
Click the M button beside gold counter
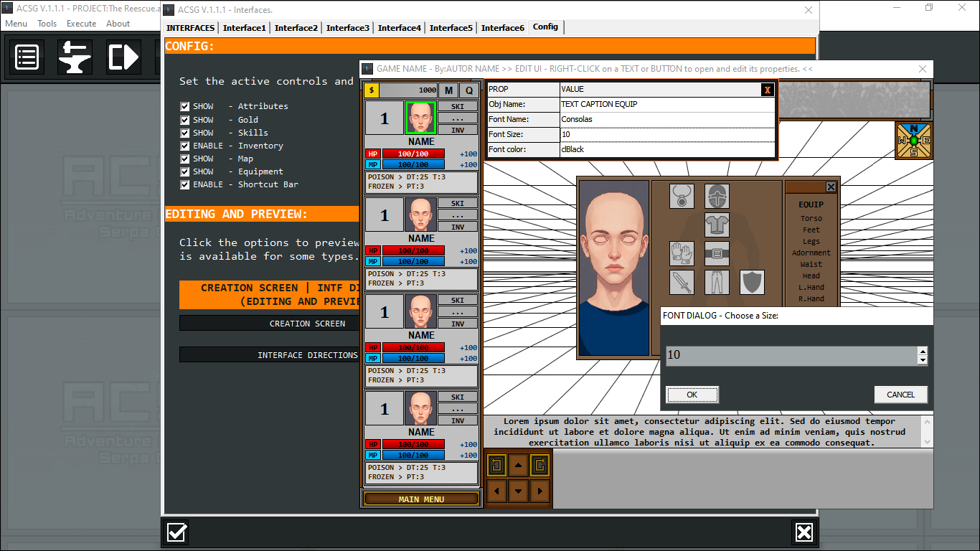[448, 90]
